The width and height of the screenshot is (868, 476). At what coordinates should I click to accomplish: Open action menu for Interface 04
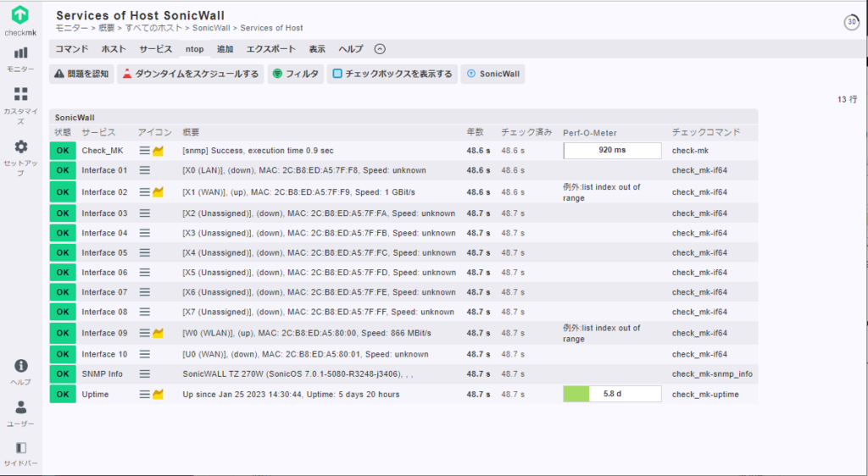click(x=144, y=233)
